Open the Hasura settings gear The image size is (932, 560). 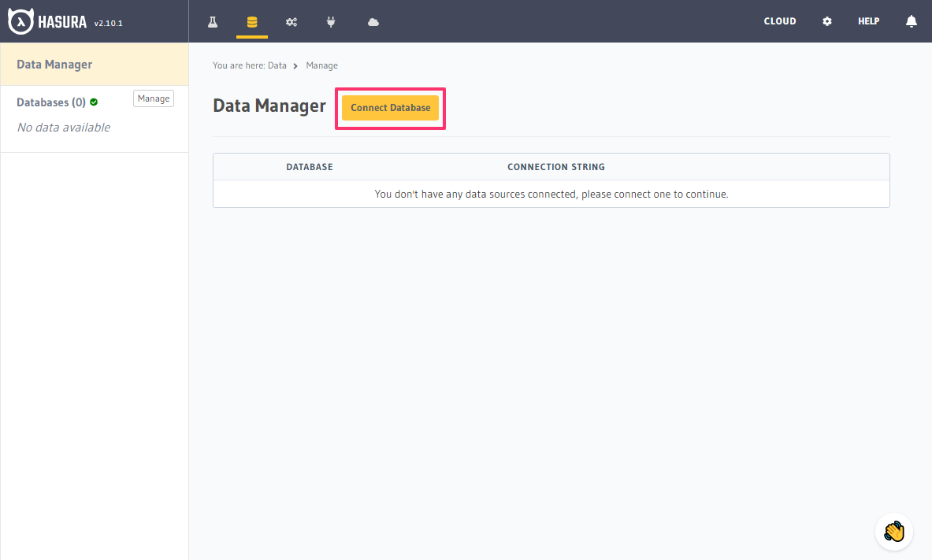click(826, 21)
